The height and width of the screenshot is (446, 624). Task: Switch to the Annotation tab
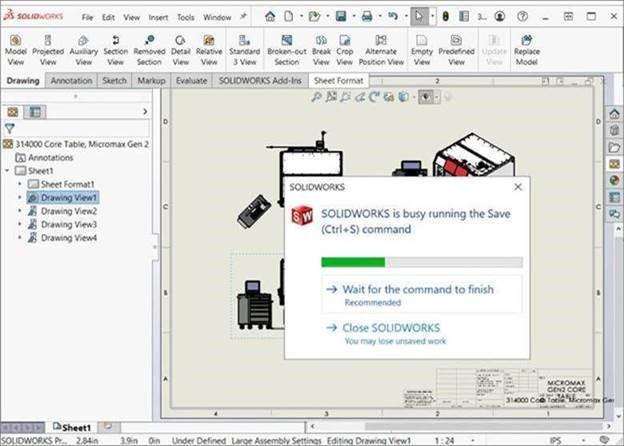coord(71,80)
